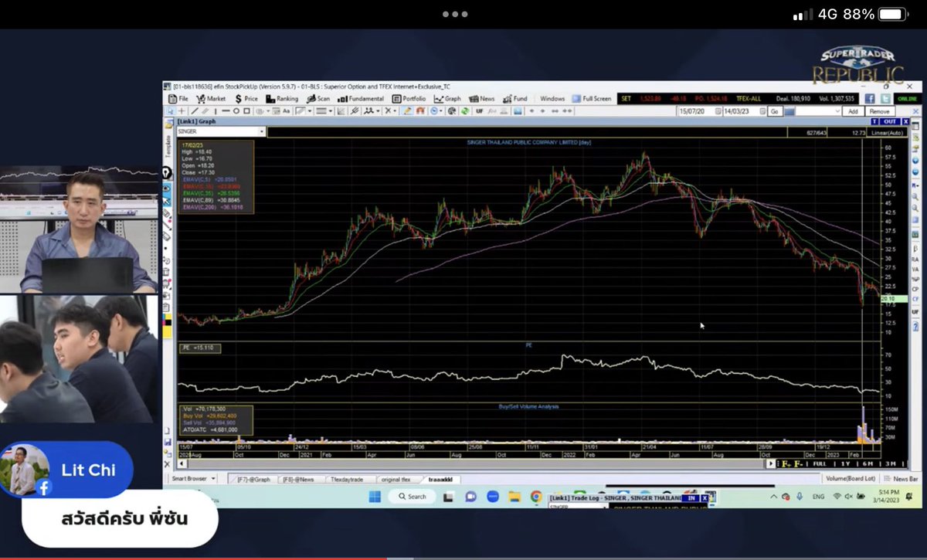Open the line thickness dropdown
The image size is (927, 560).
(323, 111)
